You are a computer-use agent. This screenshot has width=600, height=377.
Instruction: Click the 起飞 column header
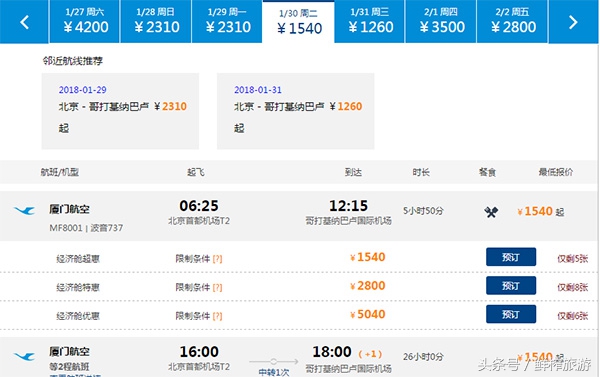click(x=196, y=172)
